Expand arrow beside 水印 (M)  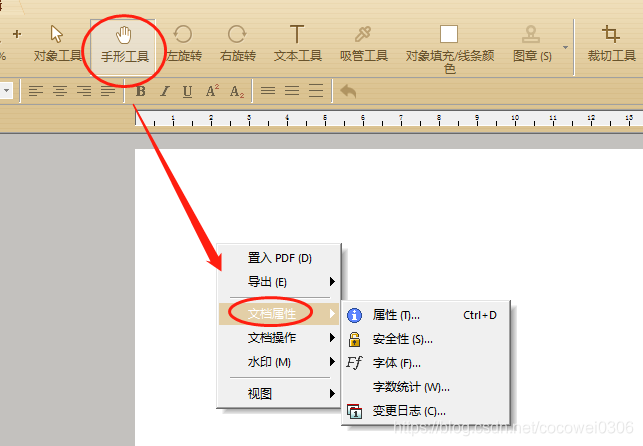pos(332,362)
